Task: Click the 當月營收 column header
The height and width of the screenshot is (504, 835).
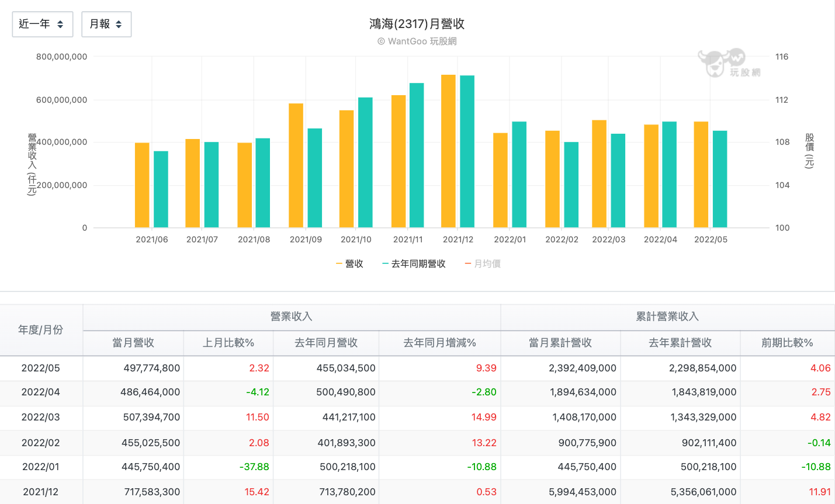Action: coord(133,343)
